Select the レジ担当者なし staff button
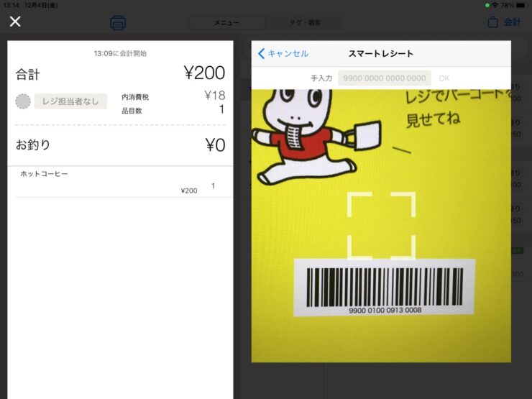Viewport: 532px width, 399px height. click(x=70, y=101)
